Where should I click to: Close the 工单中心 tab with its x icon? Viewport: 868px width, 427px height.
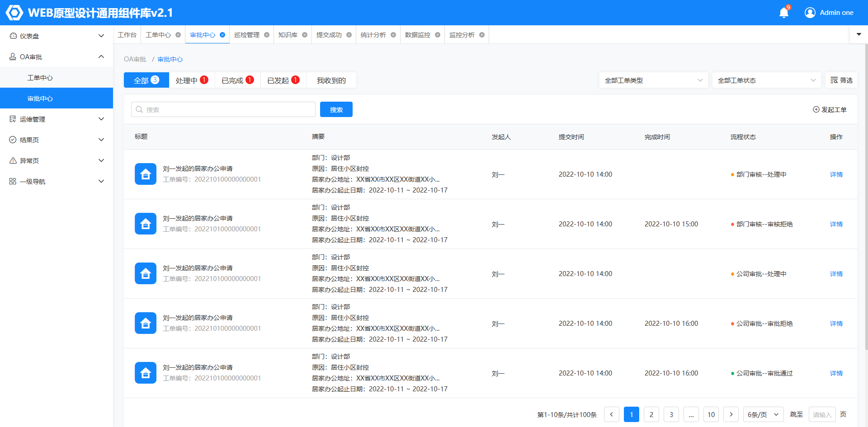click(x=178, y=35)
